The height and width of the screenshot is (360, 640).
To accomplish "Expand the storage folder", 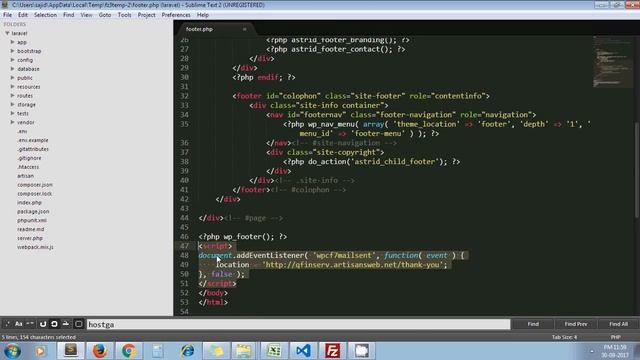I will pos(13,104).
